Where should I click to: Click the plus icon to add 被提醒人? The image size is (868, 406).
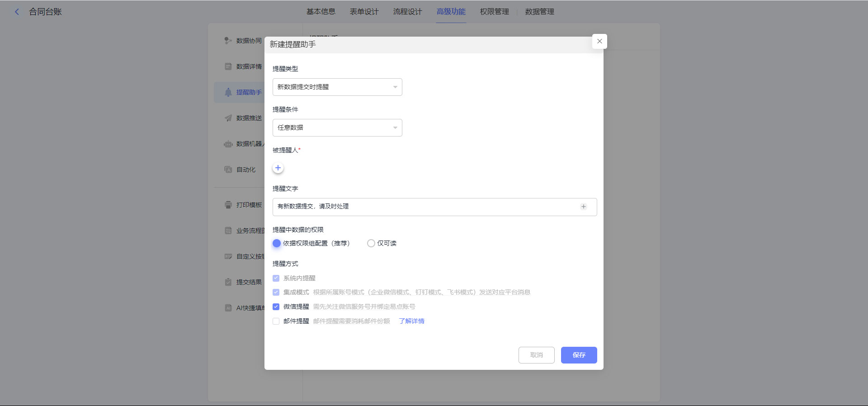click(278, 168)
